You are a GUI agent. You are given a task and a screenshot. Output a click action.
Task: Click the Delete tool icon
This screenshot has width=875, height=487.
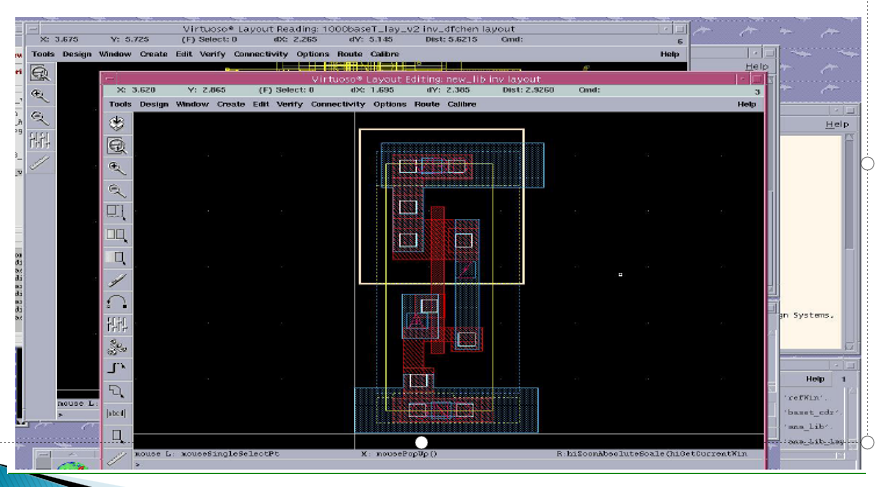117,279
